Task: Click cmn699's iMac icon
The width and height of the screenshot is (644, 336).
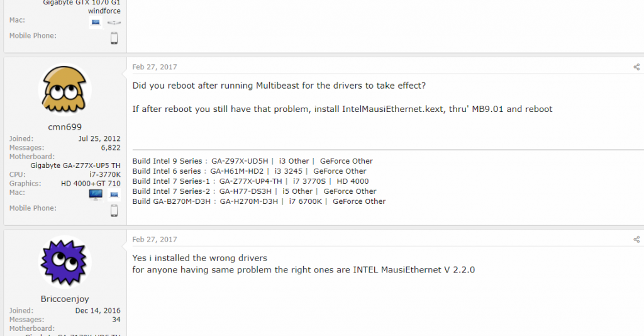Action: 96,194
